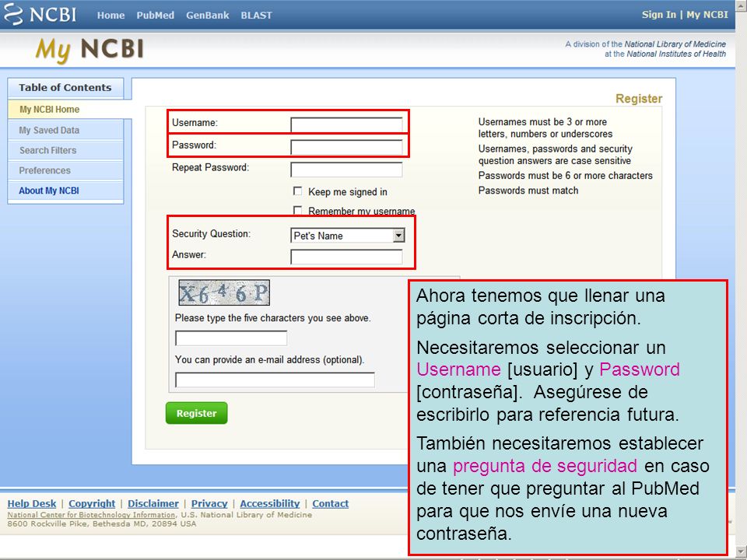
Task: Click the National Institutes of Health header link
Action: coord(676,54)
